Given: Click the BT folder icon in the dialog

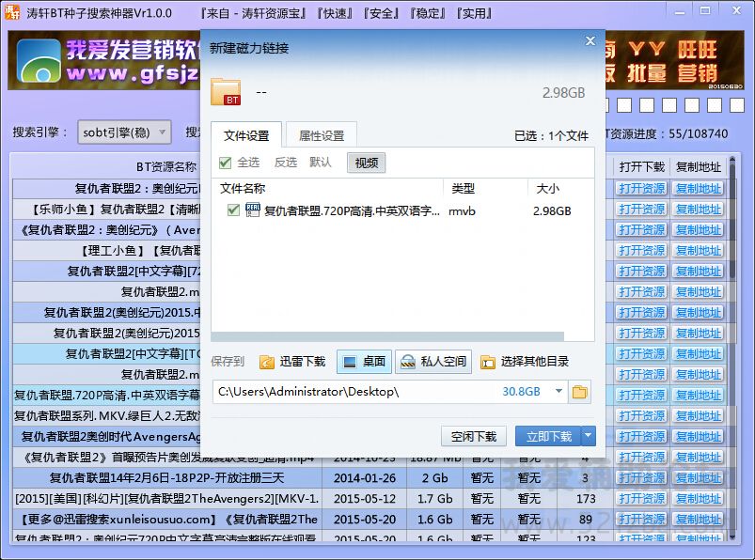Looking at the screenshot, I should pos(226,91).
